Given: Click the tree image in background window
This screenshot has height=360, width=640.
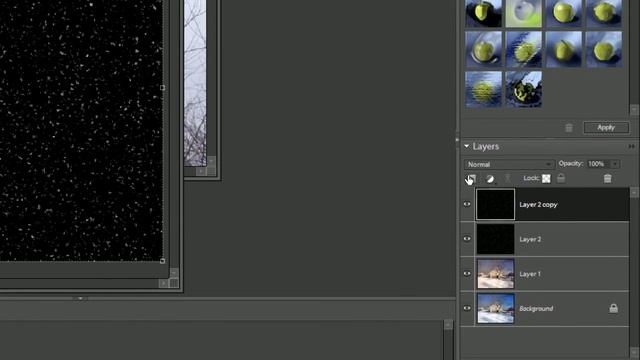Looking at the screenshot, I should 195,83.
